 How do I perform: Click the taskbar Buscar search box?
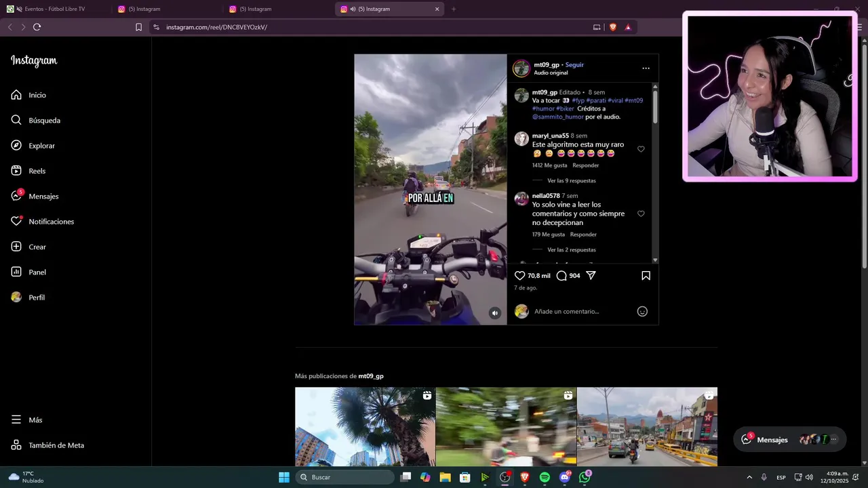(345, 477)
